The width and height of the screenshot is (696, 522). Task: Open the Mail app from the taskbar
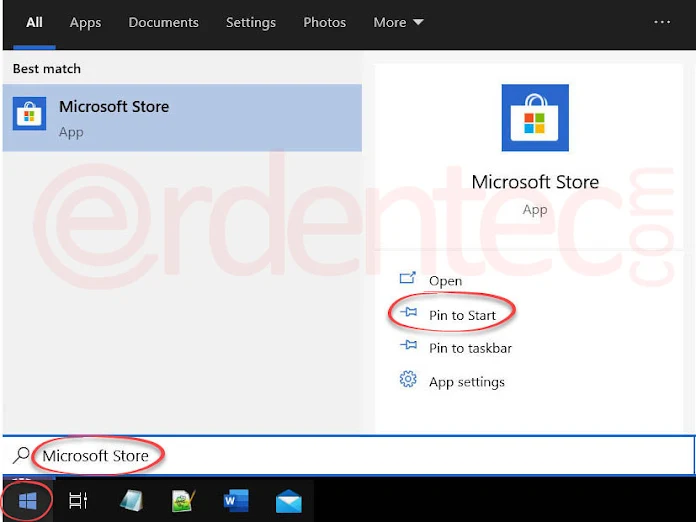[x=289, y=501]
